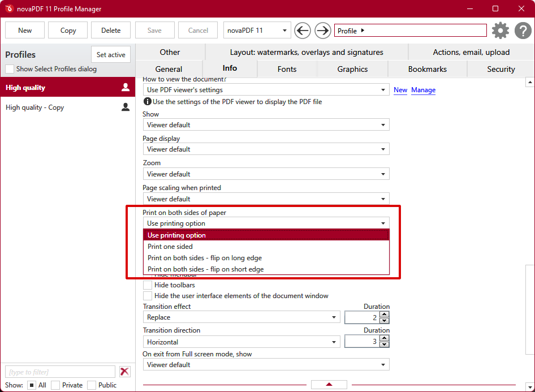Expand the Zoom dropdown

(x=266, y=174)
